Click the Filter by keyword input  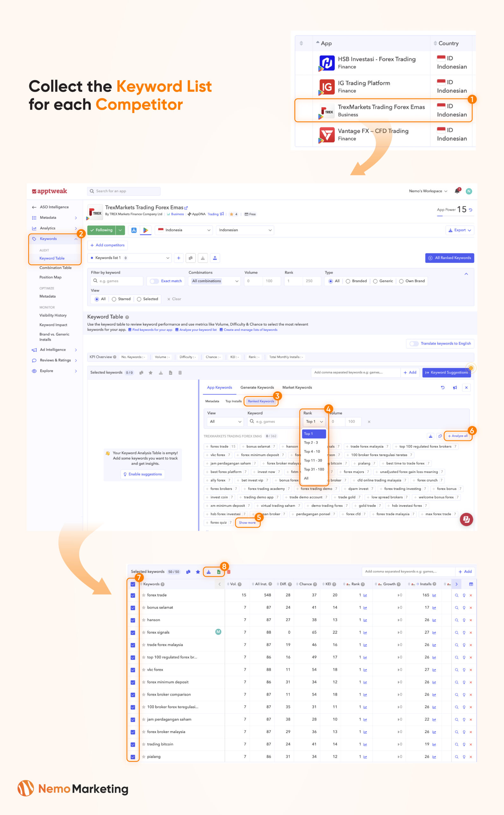117,281
